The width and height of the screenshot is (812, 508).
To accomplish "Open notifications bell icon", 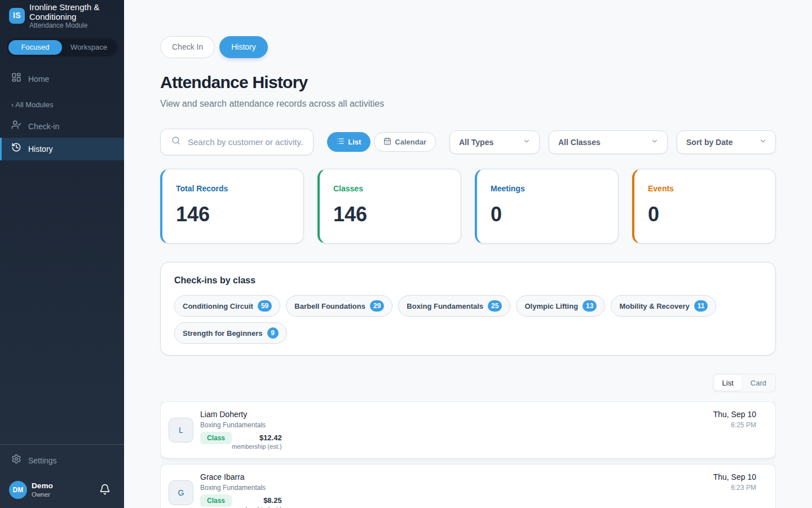I will [x=105, y=489].
